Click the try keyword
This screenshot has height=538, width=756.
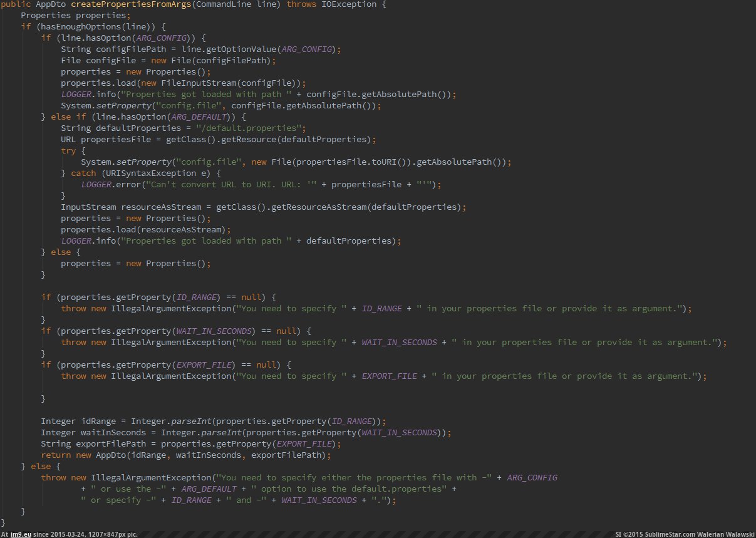tap(68, 151)
